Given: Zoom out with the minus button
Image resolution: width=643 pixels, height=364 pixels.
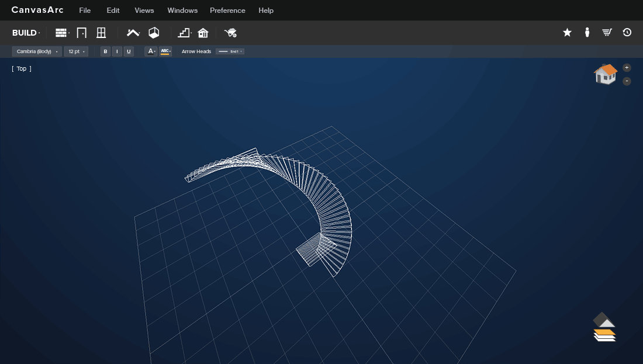Looking at the screenshot, I should 627,81.
